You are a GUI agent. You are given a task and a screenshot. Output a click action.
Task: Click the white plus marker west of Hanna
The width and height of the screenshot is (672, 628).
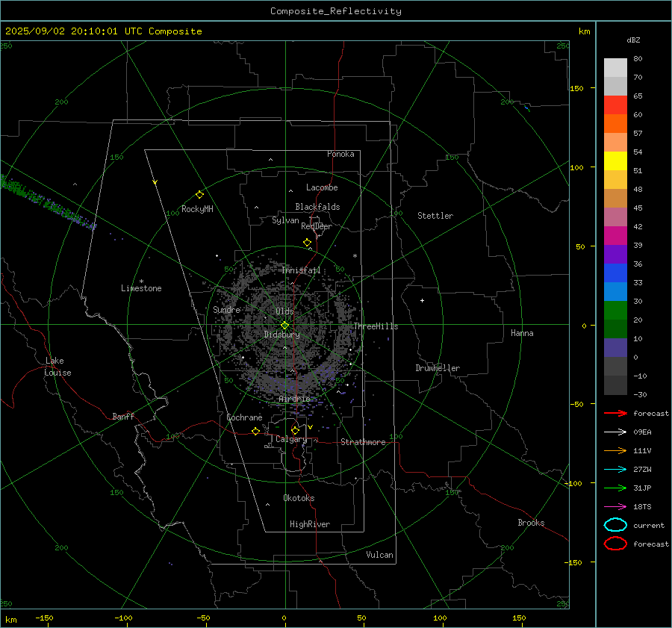[x=422, y=300]
